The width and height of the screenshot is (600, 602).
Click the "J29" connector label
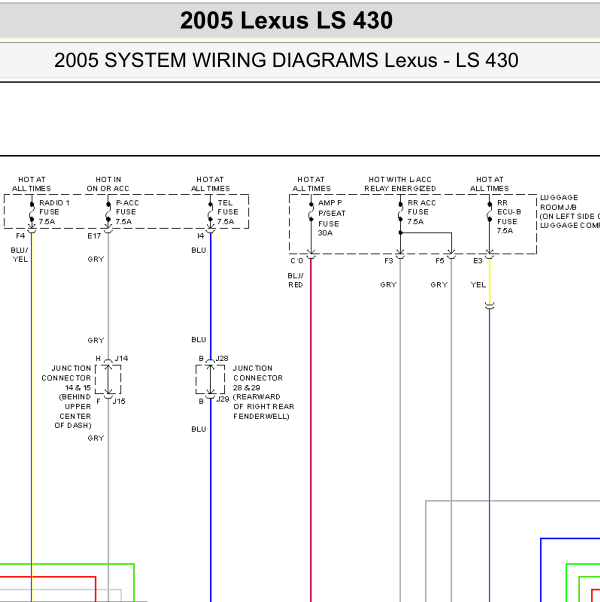pos(223,399)
